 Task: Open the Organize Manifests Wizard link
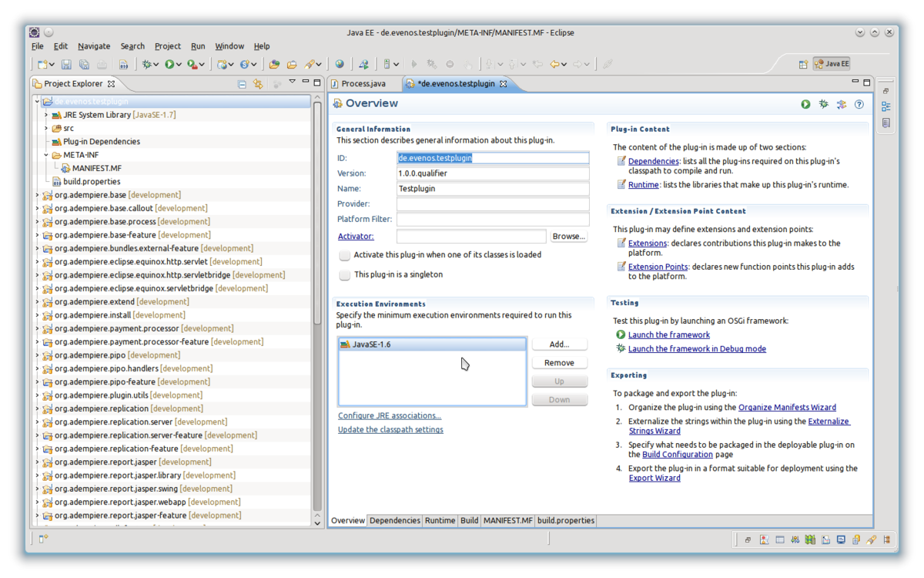pyautogui.click(x=787, y=408)
